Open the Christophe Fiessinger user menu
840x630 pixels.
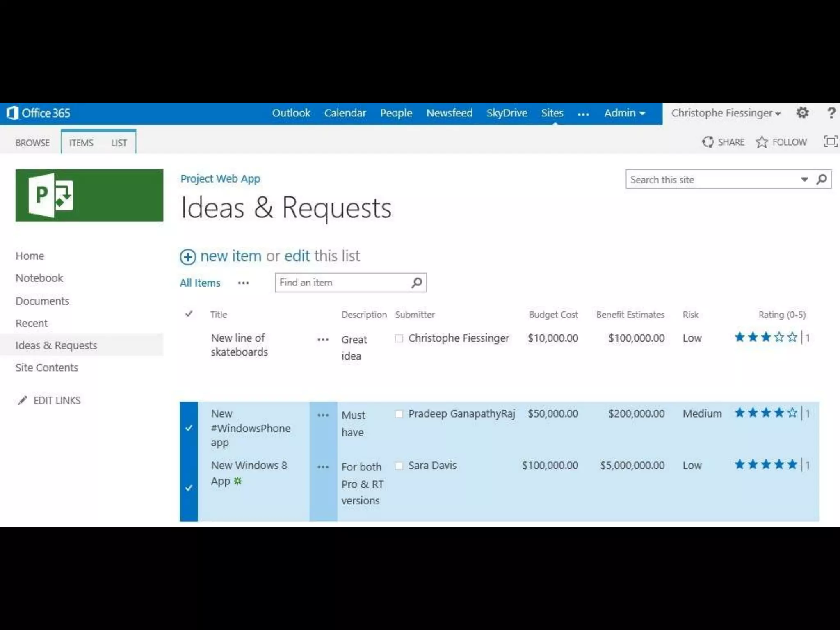point(725,113)
